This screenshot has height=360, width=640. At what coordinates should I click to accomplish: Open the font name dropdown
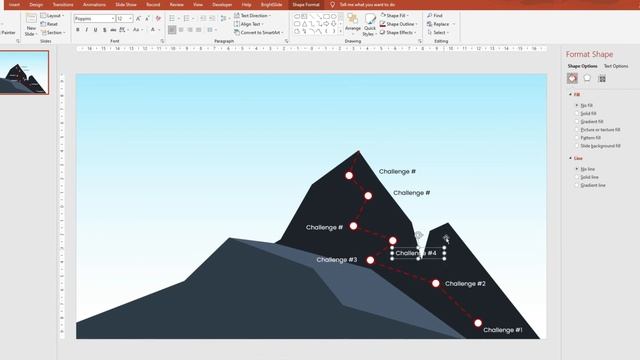click(x=113, y=19)
